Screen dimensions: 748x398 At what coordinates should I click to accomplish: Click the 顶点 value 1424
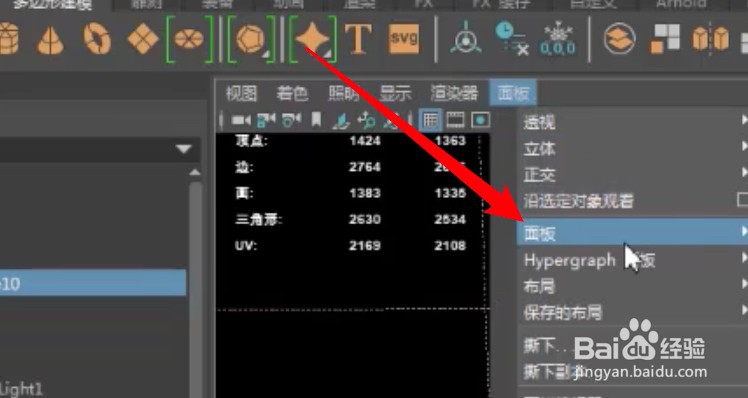point(365,141)
